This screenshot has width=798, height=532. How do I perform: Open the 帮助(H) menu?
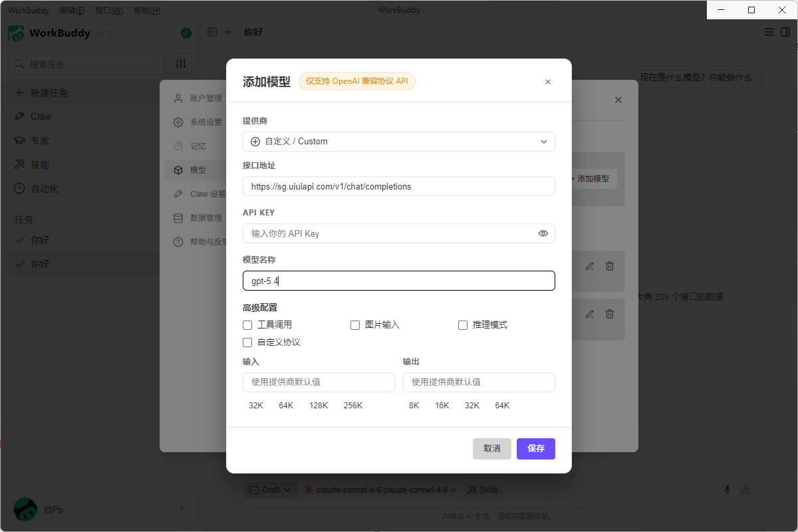(x=147, y=11)
